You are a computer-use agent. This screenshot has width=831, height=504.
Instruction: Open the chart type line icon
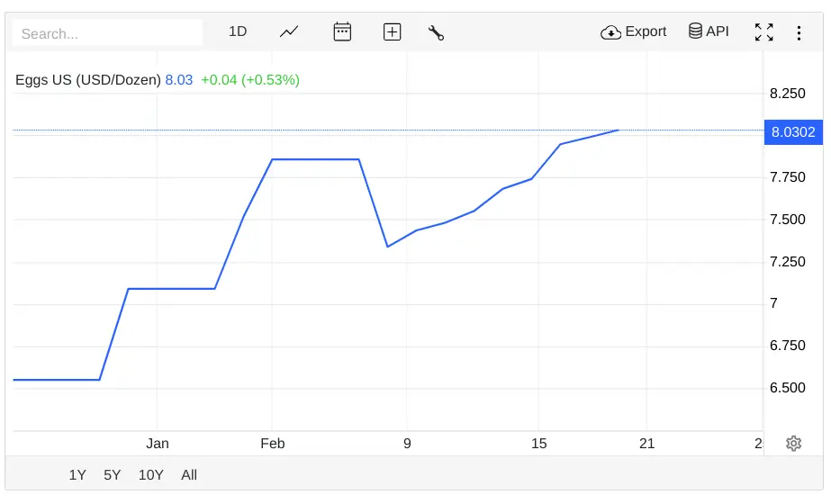point(289,31)
